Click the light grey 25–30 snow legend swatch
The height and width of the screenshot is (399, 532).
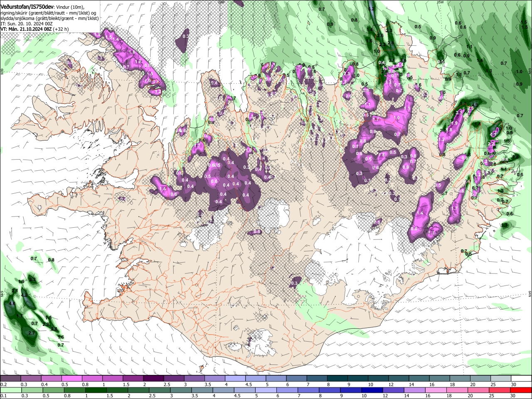pyautogui.click(x=501, y=379)
